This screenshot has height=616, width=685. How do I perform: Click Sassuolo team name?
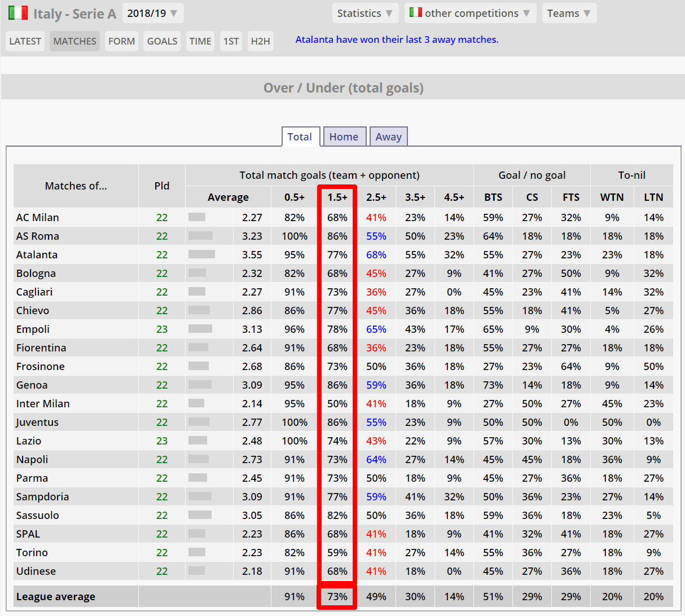pyautogui.click(x=37, y=515)
